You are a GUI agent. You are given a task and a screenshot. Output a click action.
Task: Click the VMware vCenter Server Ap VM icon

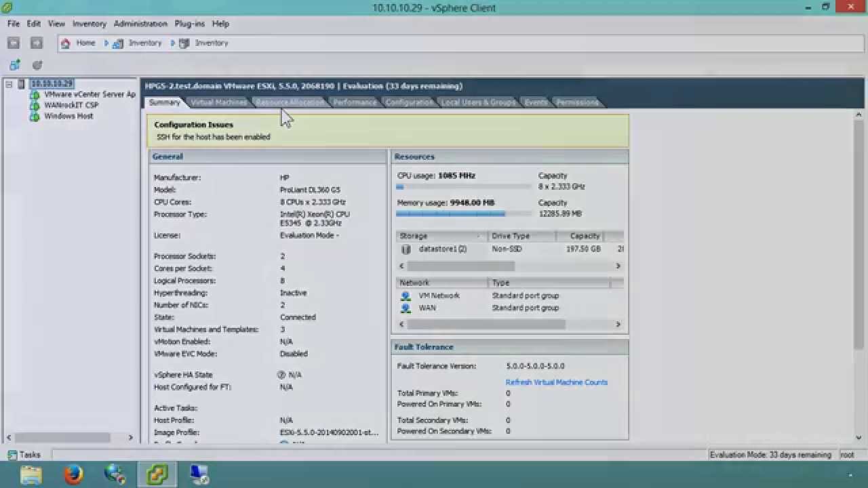click(35, 95)
